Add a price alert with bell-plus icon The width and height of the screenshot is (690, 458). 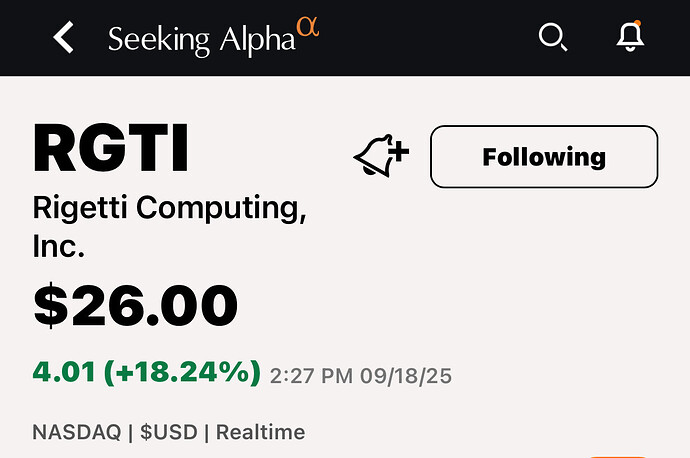(380, 157)
